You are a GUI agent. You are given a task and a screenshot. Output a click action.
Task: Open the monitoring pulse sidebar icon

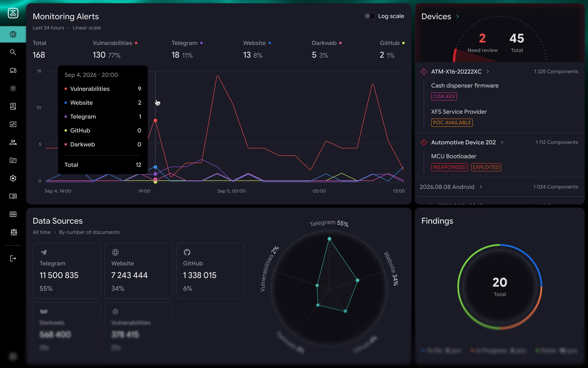13,124
